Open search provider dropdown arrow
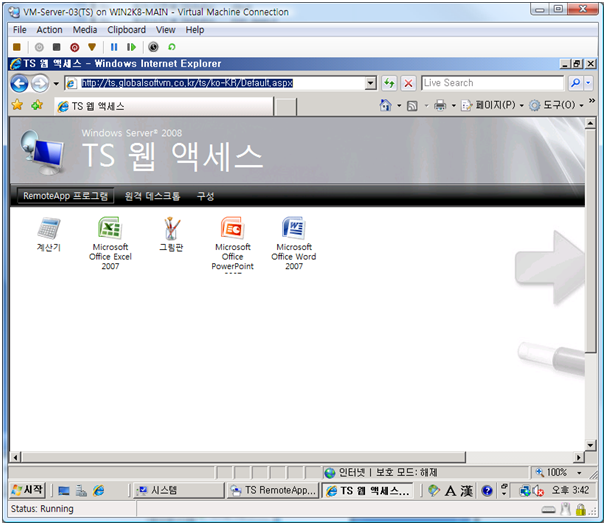606x525 pixels. (588, 83)
